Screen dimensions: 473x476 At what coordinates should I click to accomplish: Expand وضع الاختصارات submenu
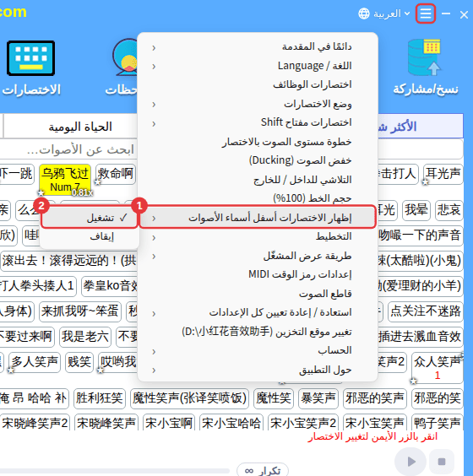tap(258, 104)
